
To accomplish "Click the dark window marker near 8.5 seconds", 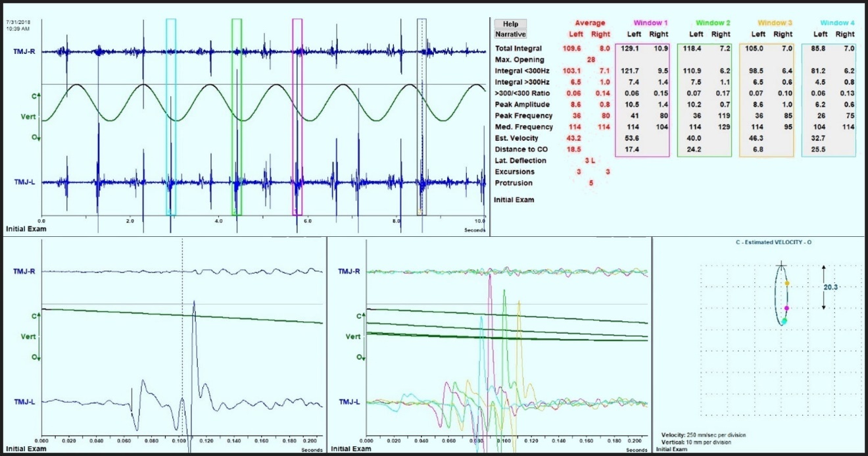I will click(422, 116).
